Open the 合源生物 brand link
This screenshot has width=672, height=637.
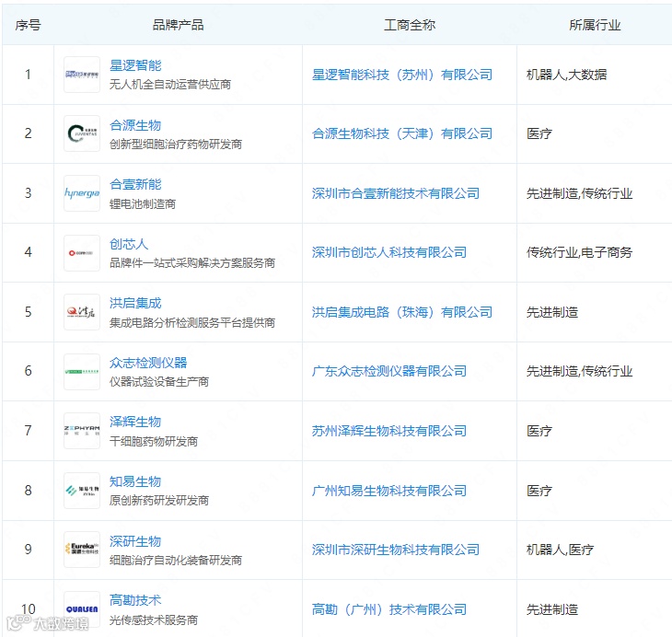pos(135,125)
